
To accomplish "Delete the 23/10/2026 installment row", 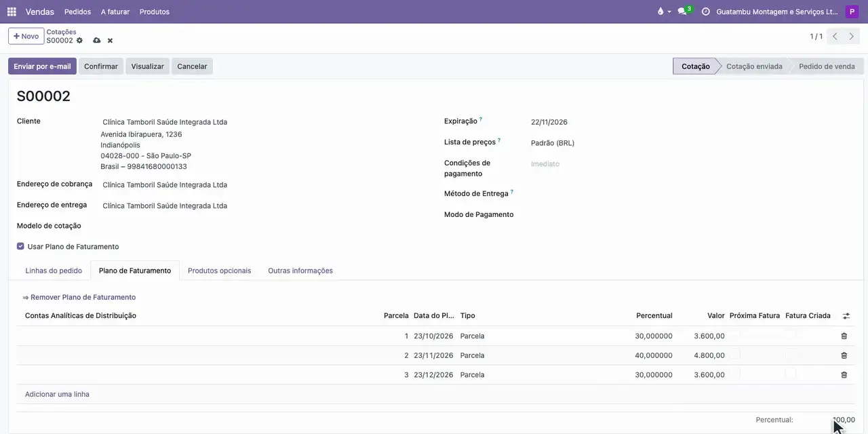I will click(844, 336).
